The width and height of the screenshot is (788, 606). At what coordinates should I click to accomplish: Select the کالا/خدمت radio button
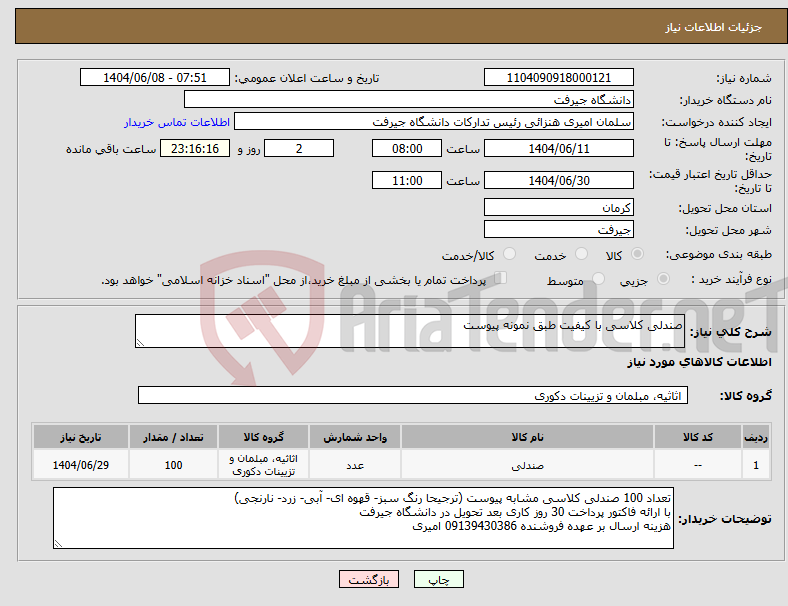pos(510,254)
